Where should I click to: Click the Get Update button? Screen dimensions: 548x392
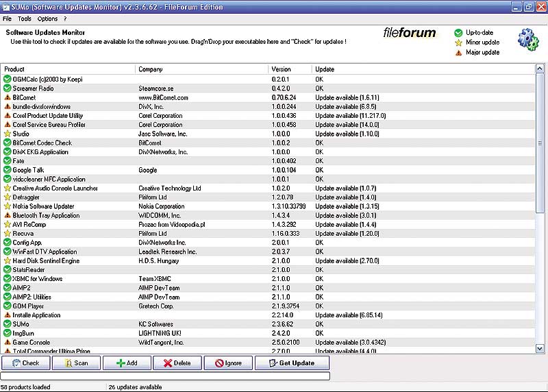(292, 363)
